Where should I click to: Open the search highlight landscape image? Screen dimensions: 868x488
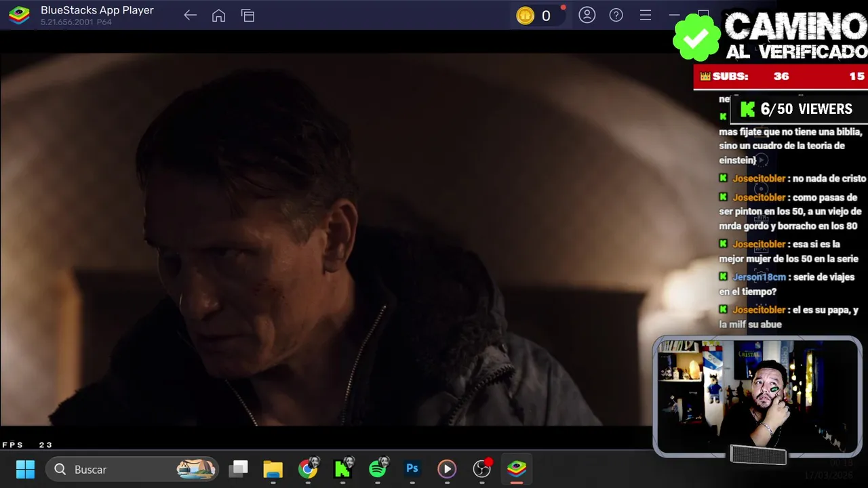pyautogui.click(x=196, y=469)
